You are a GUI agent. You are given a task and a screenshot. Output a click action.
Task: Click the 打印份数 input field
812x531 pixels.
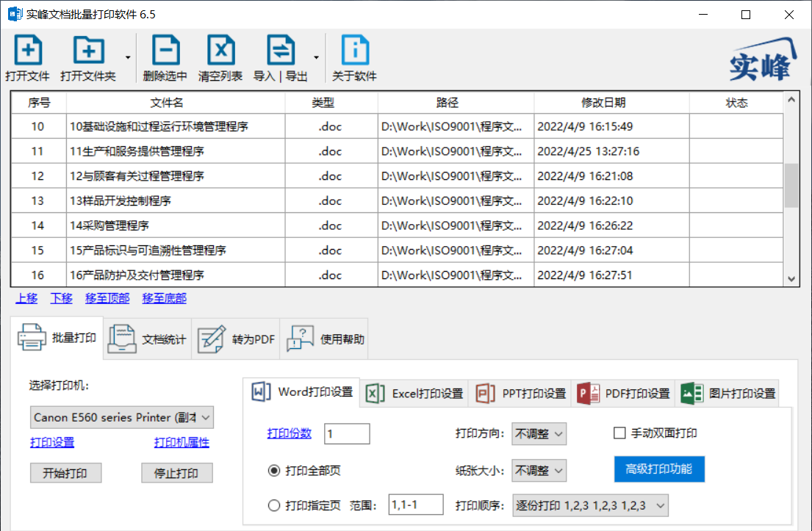click(347, 434)
